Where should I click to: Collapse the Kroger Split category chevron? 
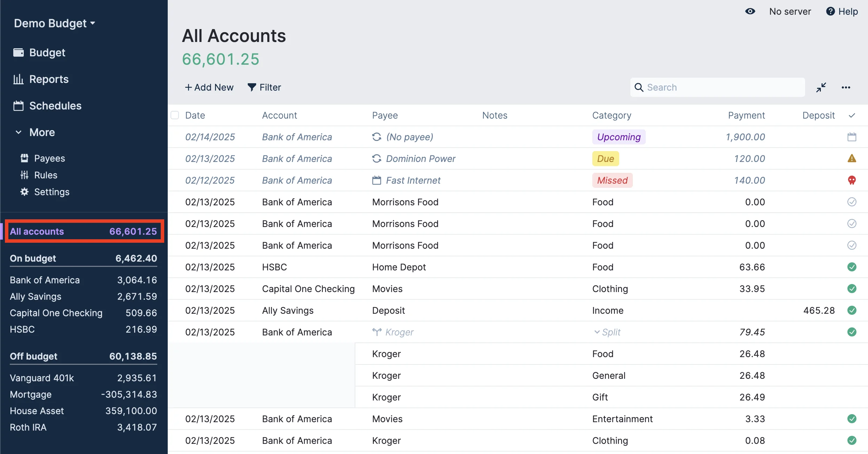[x=596, y=332]
